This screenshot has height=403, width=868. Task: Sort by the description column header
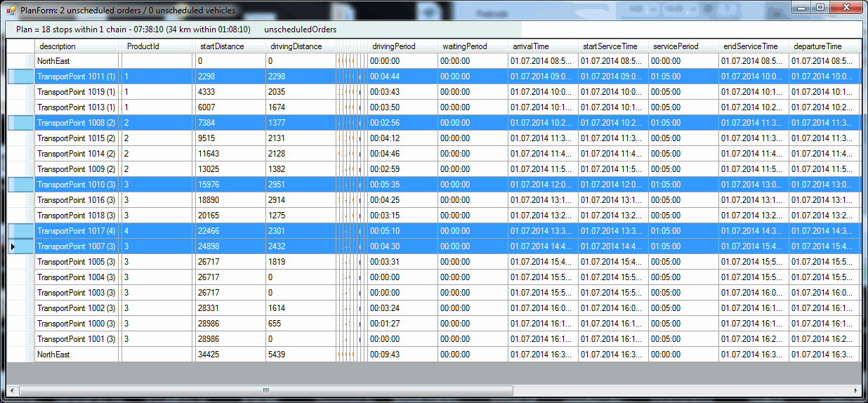tap(77, 46)
